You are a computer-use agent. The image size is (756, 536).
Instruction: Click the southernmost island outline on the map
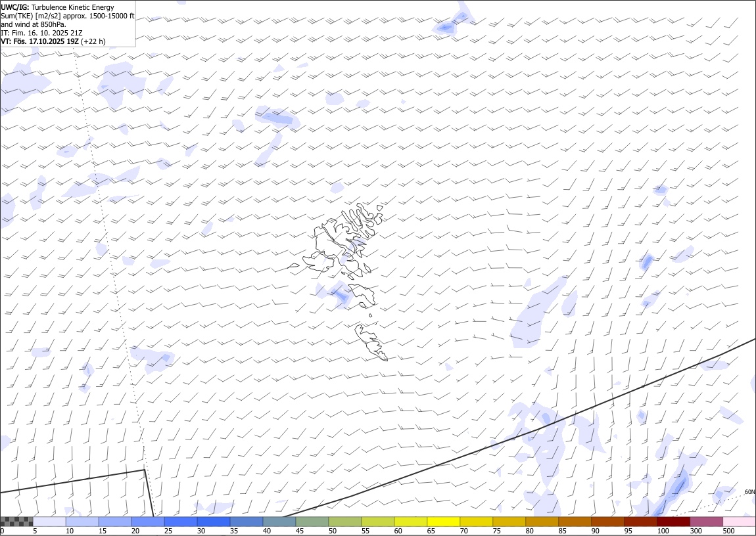click(371, 342)
